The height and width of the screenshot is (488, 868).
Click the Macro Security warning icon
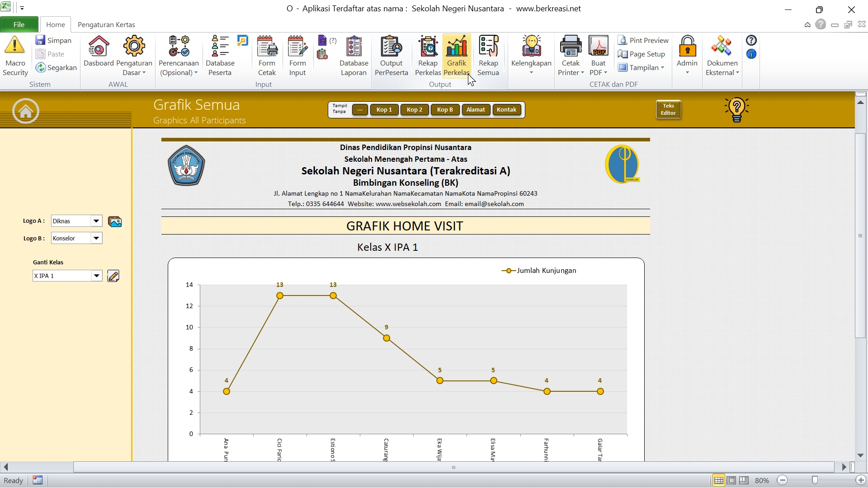click(x=15, y=47)
